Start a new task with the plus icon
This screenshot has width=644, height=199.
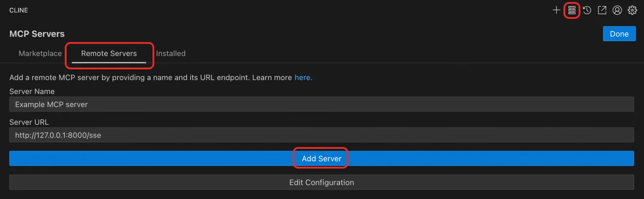(556, 10)
